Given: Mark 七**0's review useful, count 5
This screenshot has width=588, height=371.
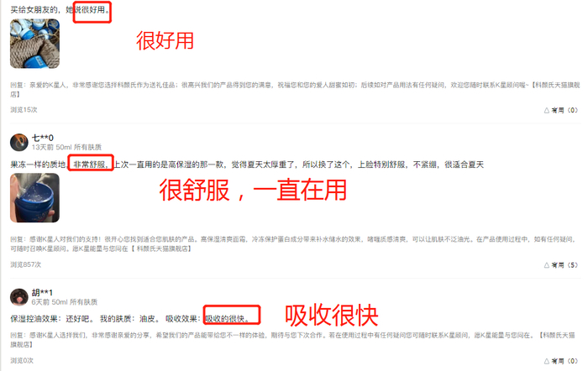Looking at the screenshot, I should pyautogui.click(x=561, y=265).
